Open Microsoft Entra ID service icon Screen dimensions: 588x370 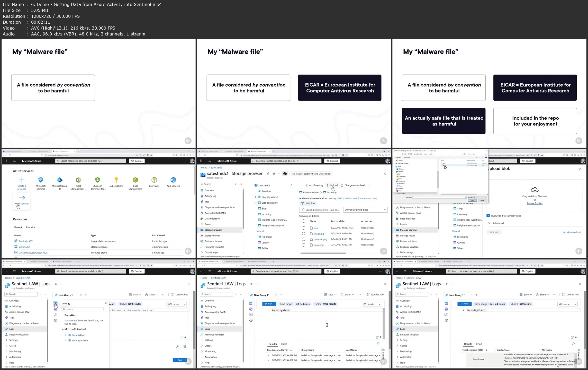(x=59, y=180)
